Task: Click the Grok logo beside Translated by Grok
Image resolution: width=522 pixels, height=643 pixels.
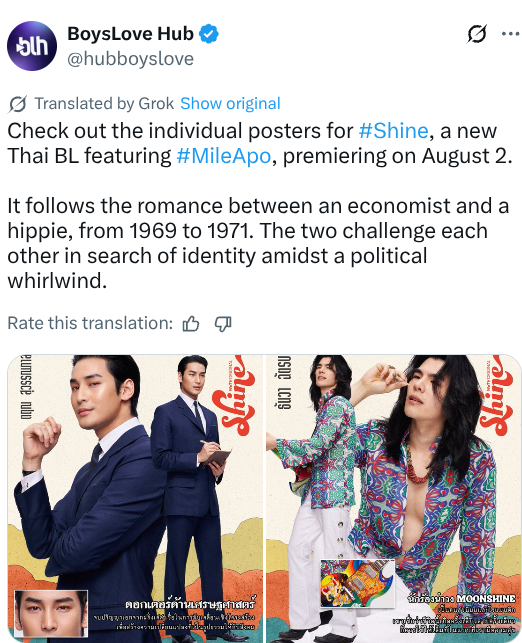Action: click(18, 104)
